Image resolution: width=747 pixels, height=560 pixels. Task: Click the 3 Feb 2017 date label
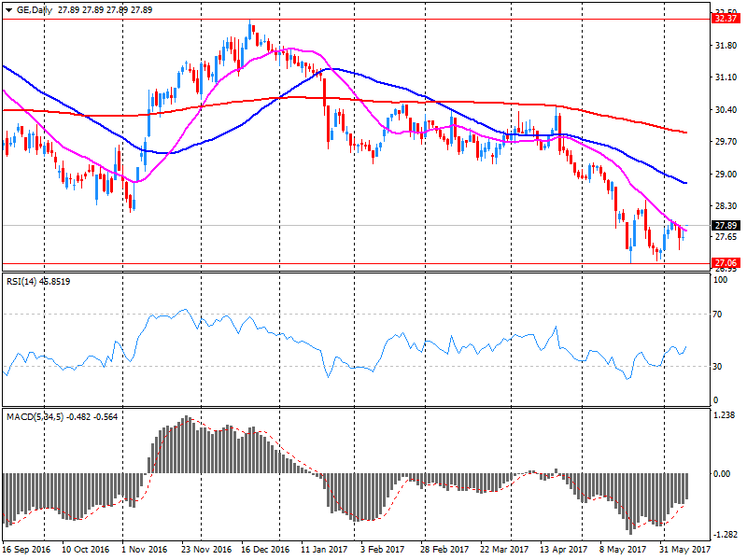coord(383,550)
